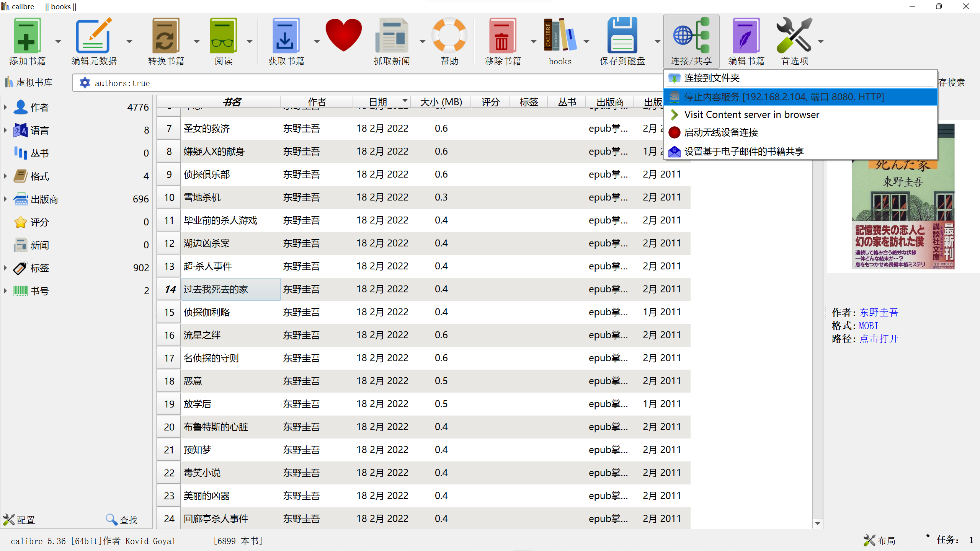Open the Add books dropdown arrow
Screen dimensions: 980x551
pyautogui.click(x=58, y=41)
